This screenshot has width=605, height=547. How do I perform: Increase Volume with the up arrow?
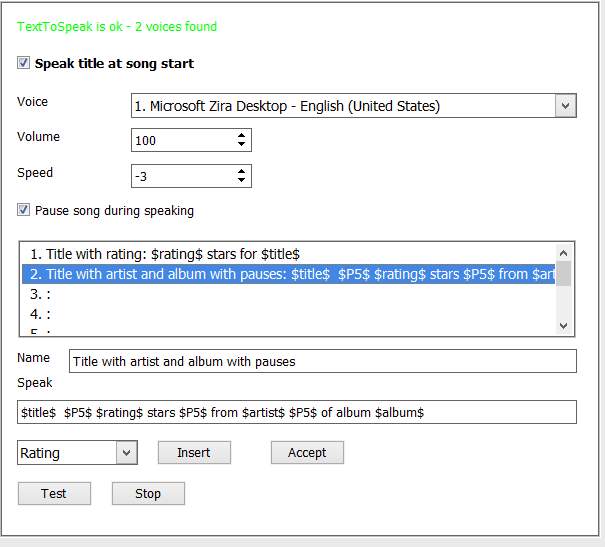242,135
